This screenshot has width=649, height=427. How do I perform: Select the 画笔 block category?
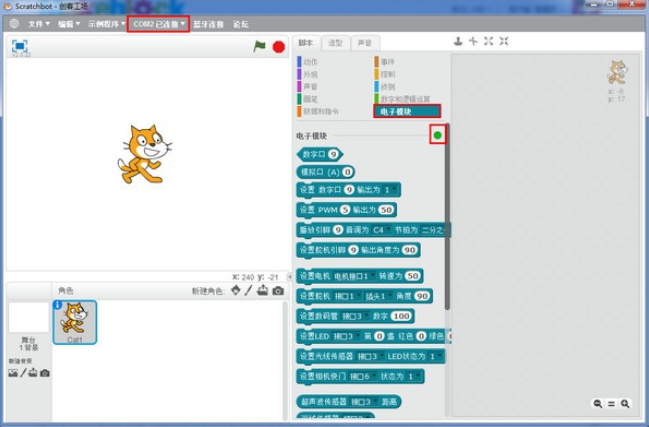pyautogui.click(x=308, y=99)
